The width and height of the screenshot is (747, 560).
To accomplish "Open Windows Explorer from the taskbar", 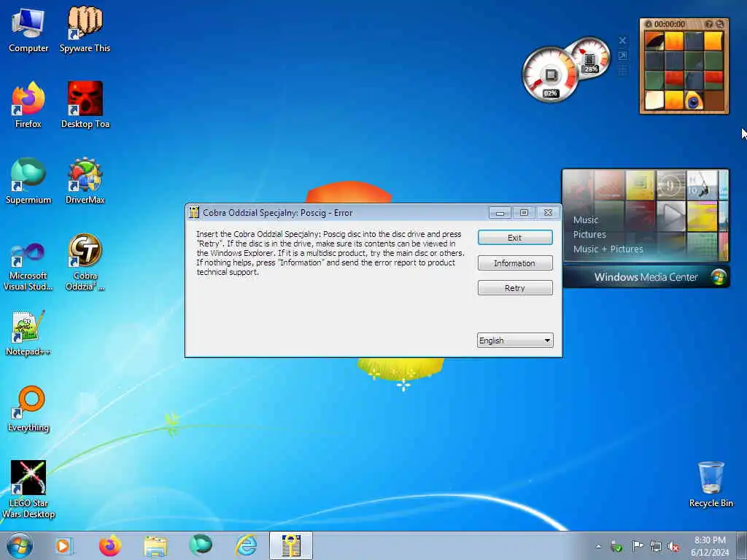I will (x=155, y=545).
